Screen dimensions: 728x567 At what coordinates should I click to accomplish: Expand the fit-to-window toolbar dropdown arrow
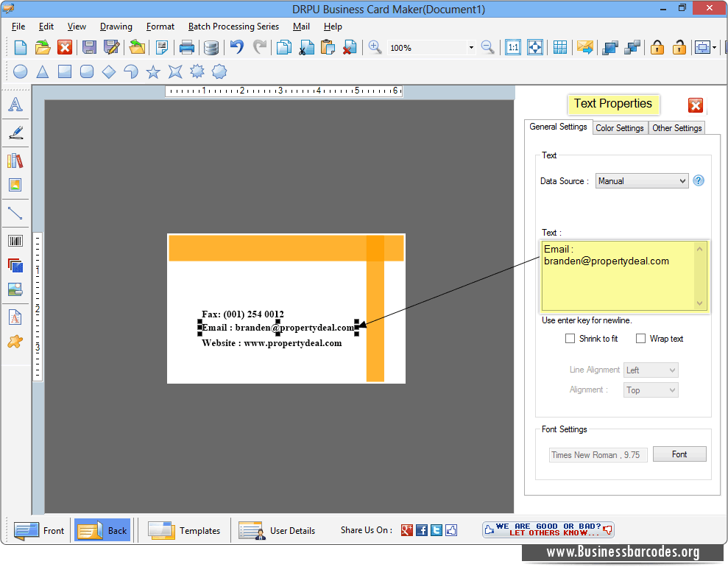coord(714,47)
